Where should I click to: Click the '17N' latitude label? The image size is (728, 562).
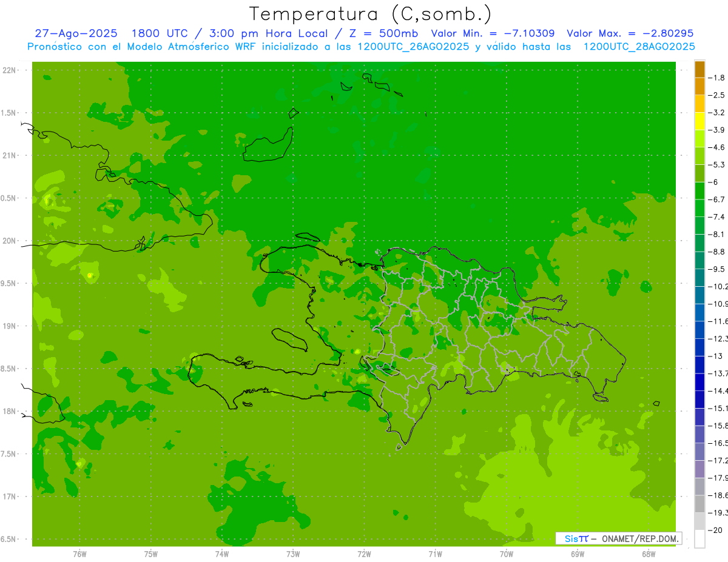(x=9, y=497)
